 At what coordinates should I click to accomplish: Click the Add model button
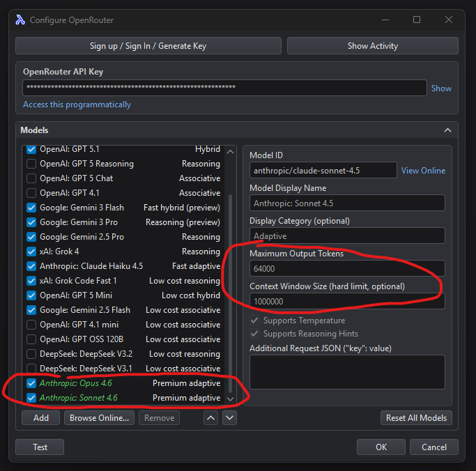click(40, 418)
